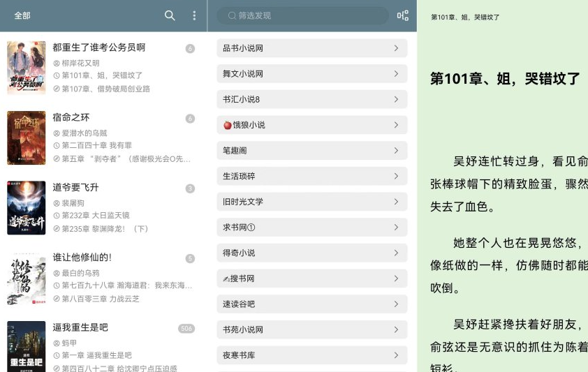Open the 搜书网 source label

(242, 278)
